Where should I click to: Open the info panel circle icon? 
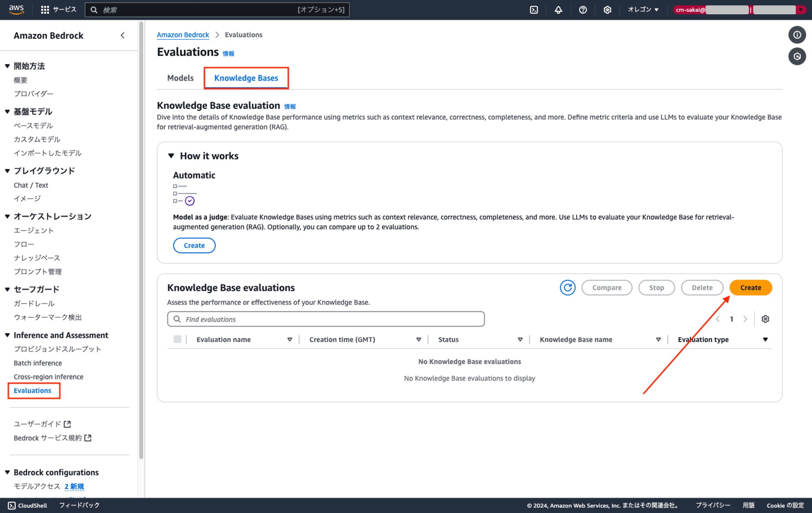[x=797, y=35]
